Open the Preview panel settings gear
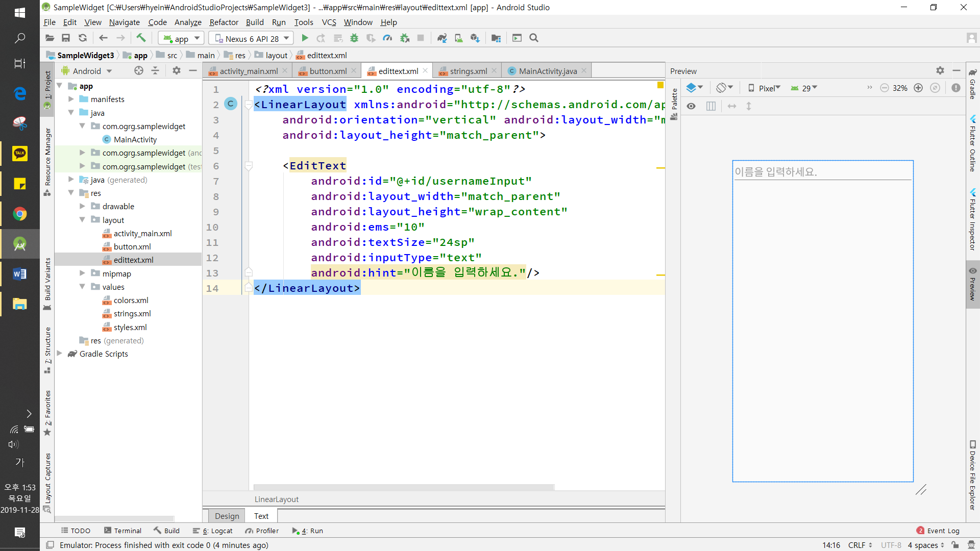Viewport: 980px width, 551px height. pos(940,71)
